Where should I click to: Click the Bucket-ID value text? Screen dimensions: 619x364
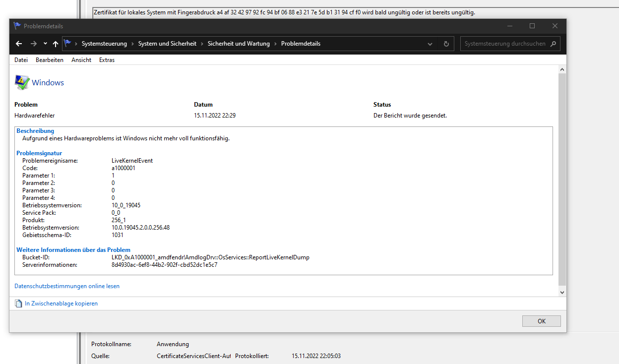tap(210, 257)
